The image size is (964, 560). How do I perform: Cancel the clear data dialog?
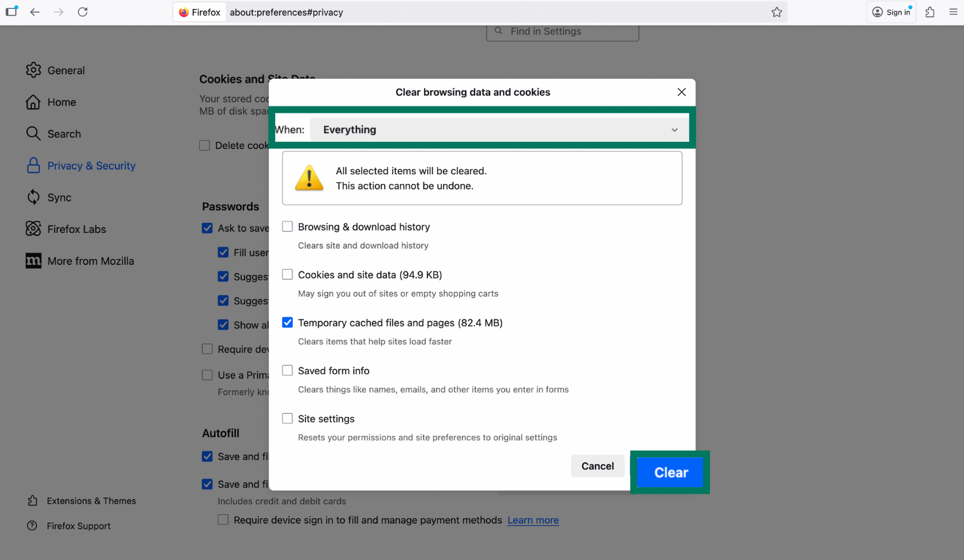tap(597, 466)
